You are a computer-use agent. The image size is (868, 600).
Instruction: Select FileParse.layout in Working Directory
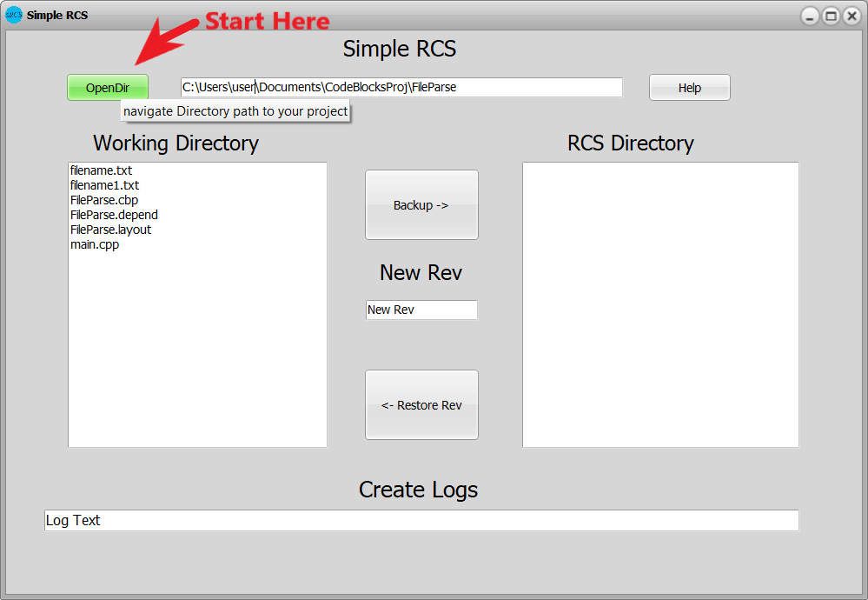point(111,230)
